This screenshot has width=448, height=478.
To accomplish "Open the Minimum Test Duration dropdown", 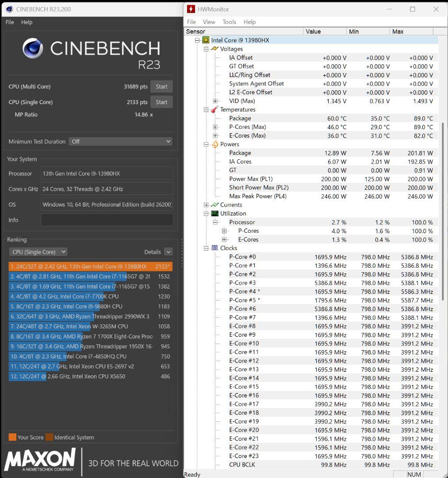I will coord(121,142).
